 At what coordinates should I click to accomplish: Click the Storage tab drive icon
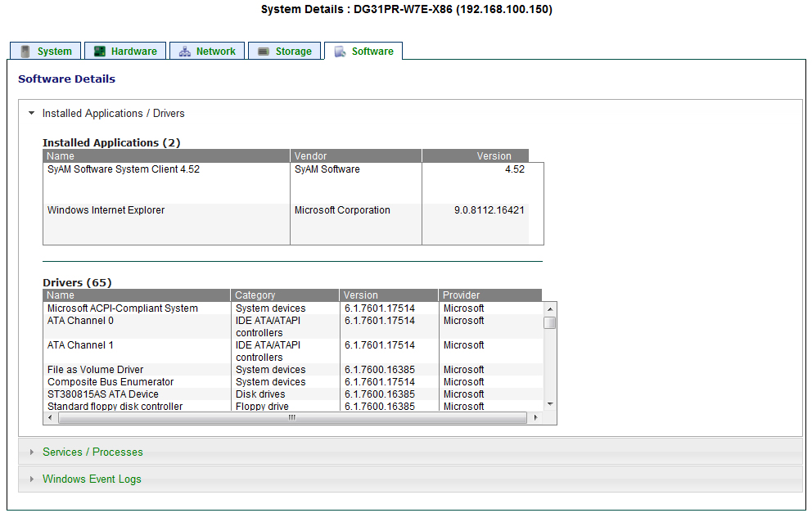pos(263,52)
